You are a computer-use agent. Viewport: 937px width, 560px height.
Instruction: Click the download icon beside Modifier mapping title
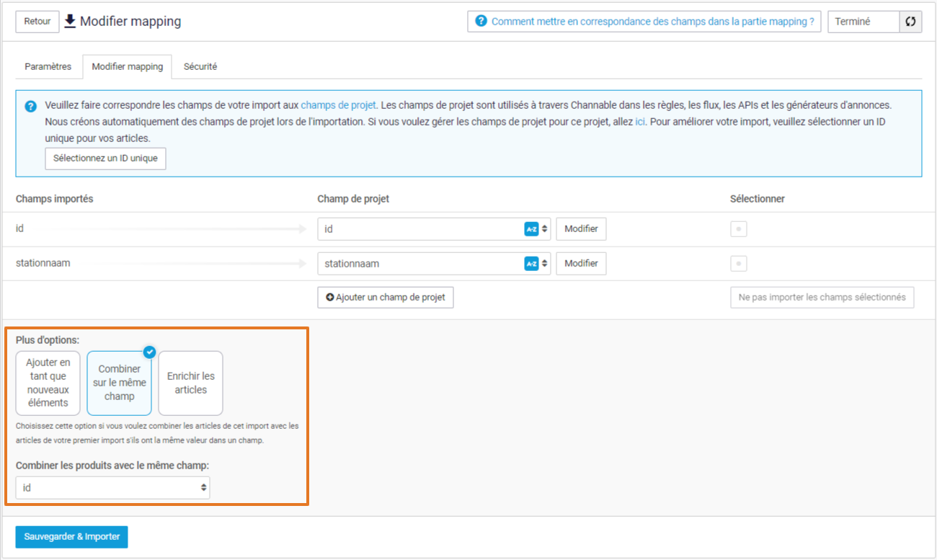tap(70, 21)
